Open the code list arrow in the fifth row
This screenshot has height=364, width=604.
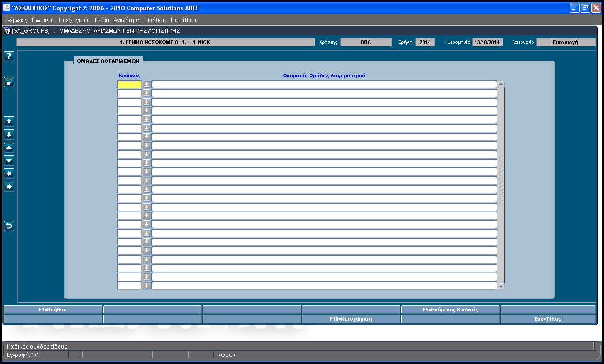pyautogui.click(x=146, y=119)
